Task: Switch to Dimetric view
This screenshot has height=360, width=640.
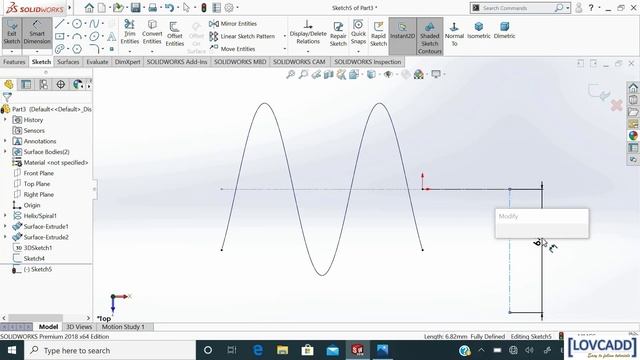Action: (504, 31)
